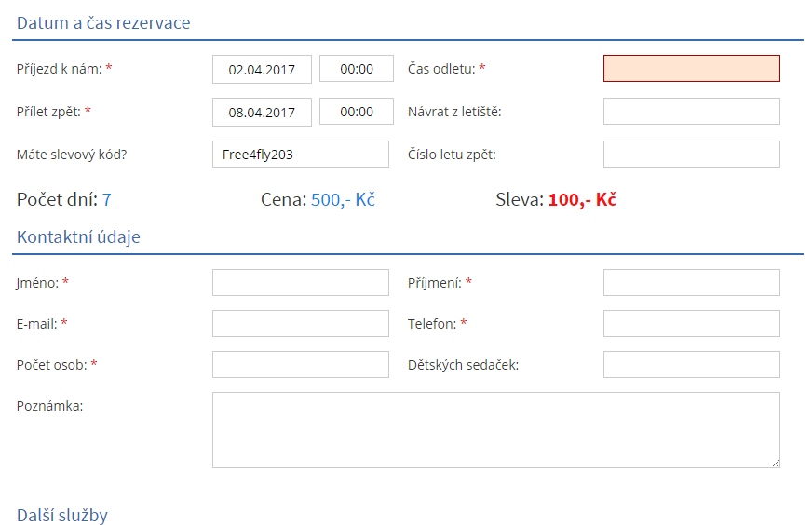Click the Přílet zpět label
Screen dimensions: 812x525
pos(54,112)
